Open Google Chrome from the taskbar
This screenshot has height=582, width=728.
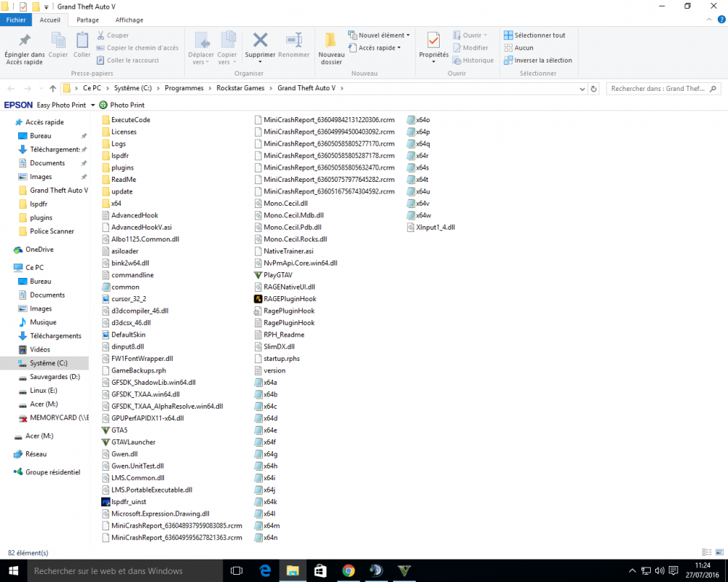(348, 570)
